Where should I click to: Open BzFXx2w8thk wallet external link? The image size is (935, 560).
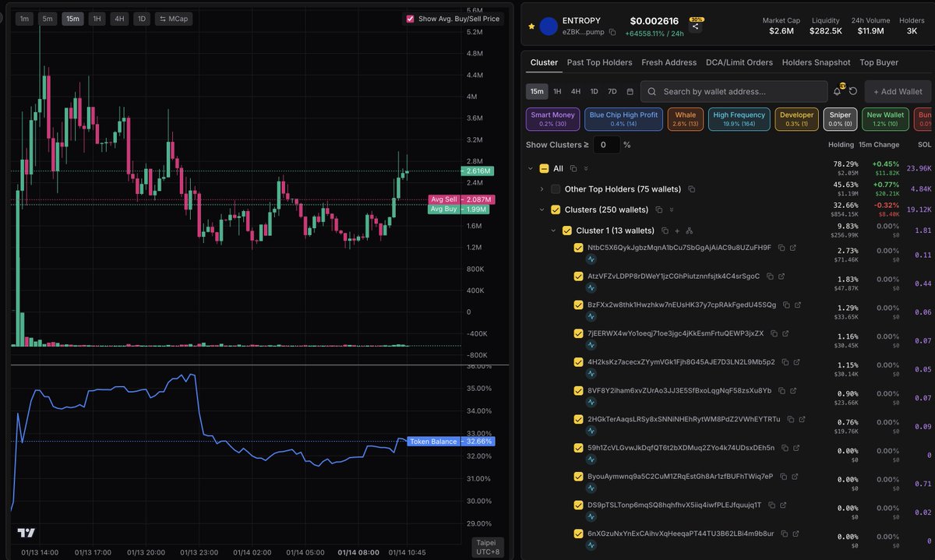click(x=797, y=305)
